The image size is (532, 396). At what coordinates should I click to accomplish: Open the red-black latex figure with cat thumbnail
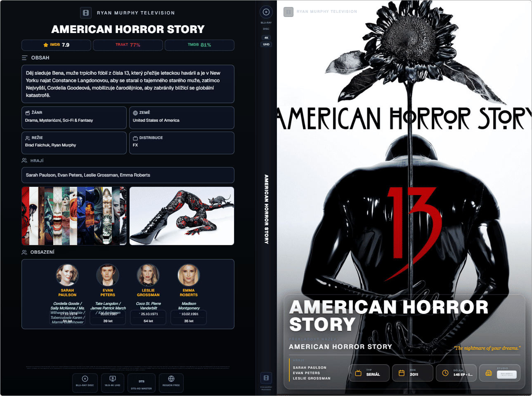coord(182,216)
